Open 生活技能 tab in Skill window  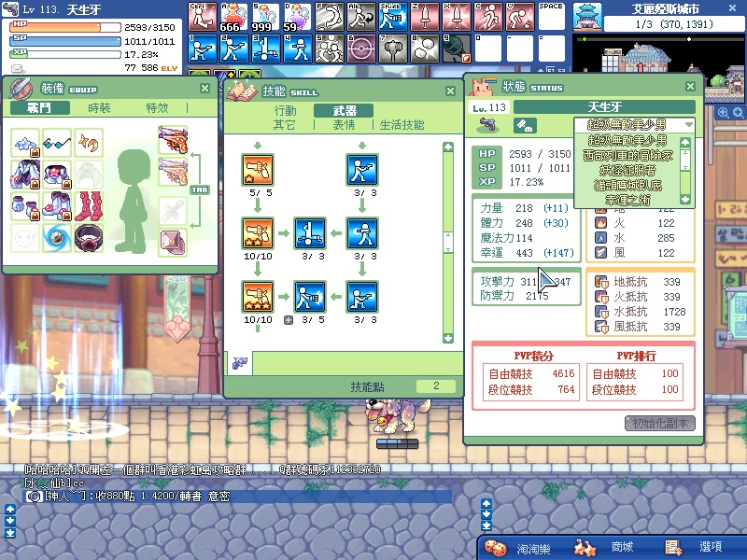click(402, 125)
